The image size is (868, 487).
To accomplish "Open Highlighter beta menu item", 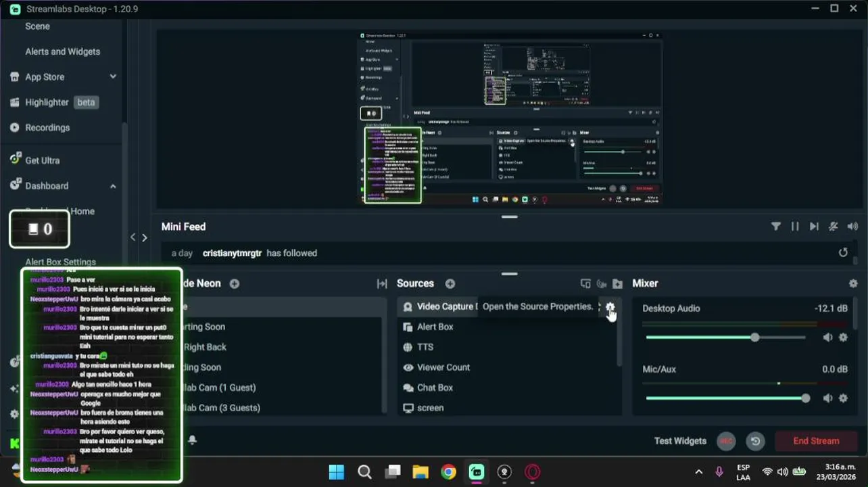I will (62, 102).
